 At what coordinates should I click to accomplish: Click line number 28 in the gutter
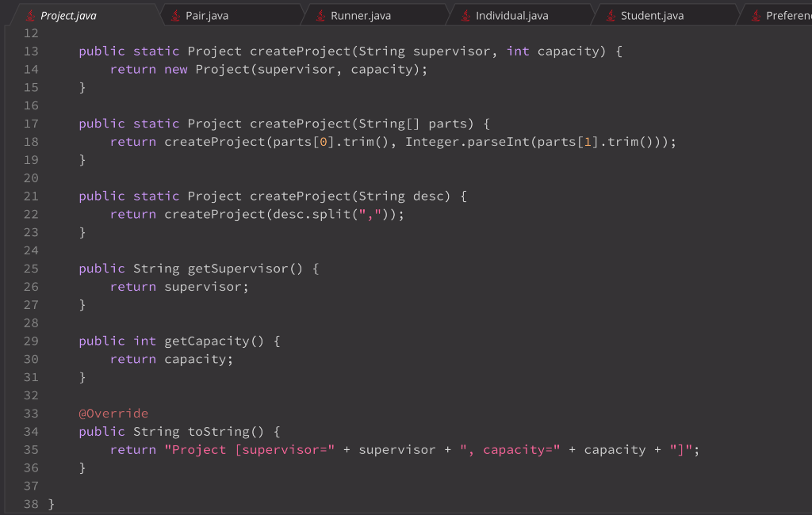point(31,322)
